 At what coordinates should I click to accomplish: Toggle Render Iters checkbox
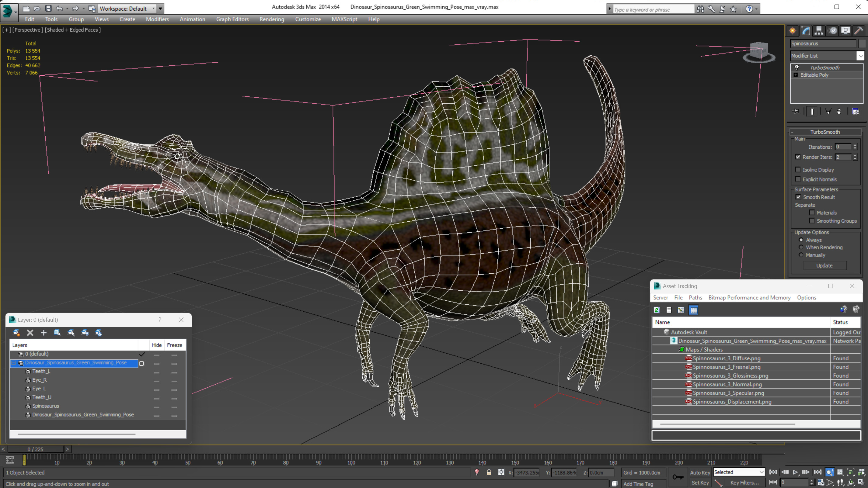798,157
